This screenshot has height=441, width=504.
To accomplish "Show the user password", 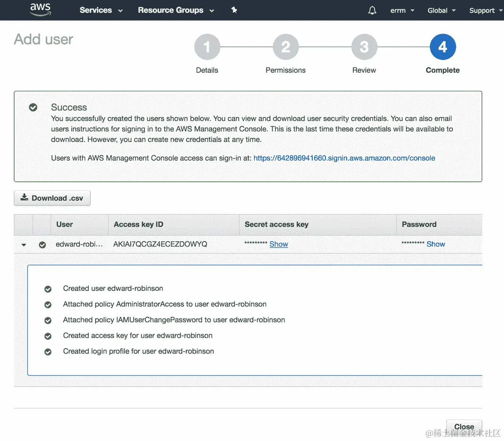I will coord(436,244).
